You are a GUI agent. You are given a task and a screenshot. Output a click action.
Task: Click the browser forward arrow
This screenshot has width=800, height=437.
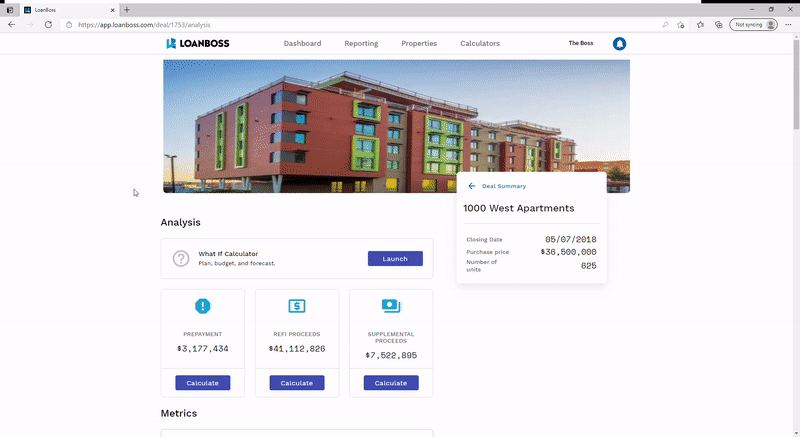click(x=30, y=24)
